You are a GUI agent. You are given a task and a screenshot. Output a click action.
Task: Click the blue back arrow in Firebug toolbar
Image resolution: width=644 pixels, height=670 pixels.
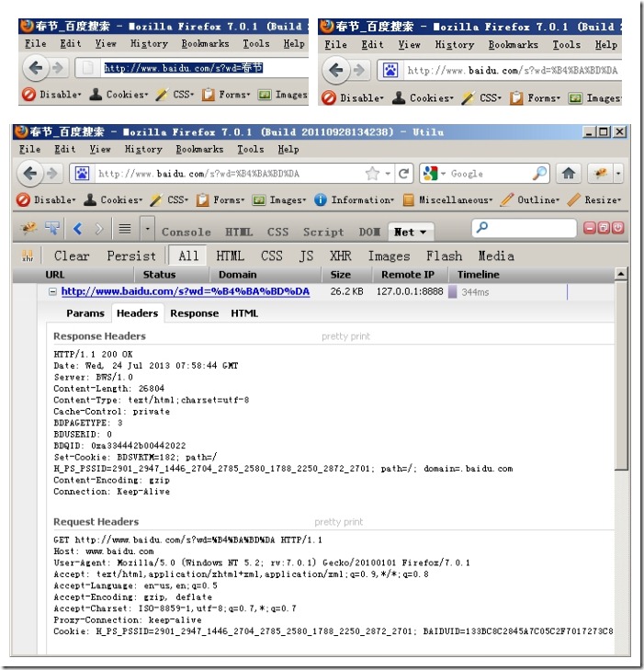click(x=77, y=229)
